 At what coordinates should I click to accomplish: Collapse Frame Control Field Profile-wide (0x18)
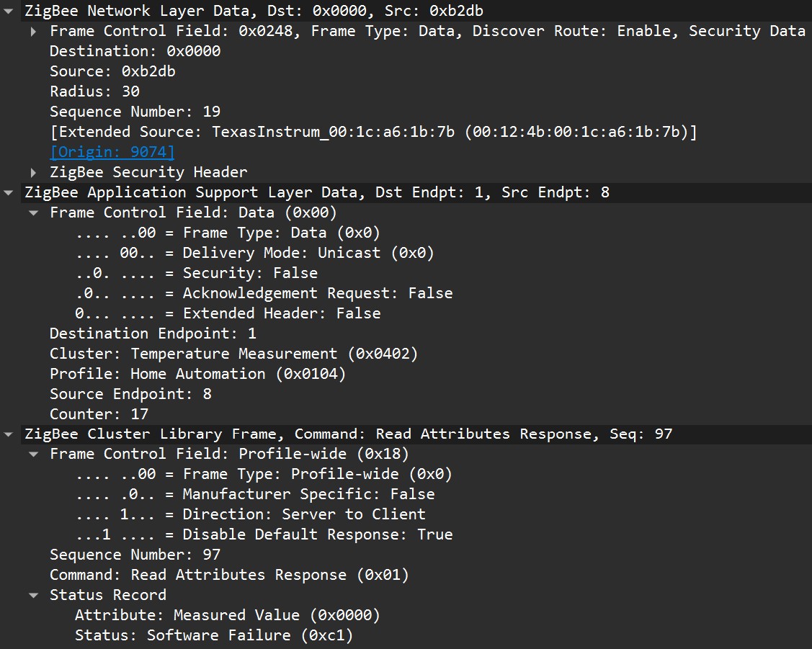[34, 455]
